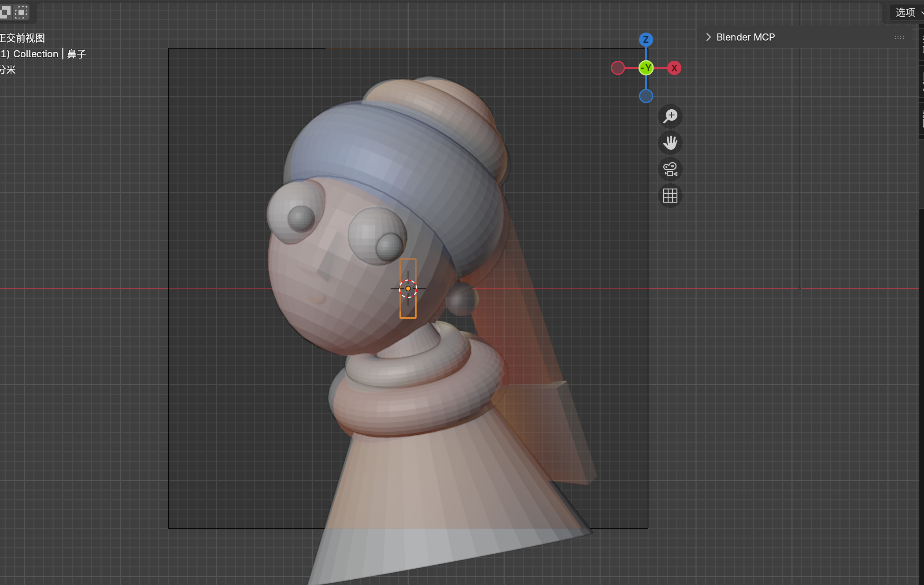Screen dimensions: 924x585
Task: Click the checkered-square icon in the top-left toolbar
Action: coord(6,12)
